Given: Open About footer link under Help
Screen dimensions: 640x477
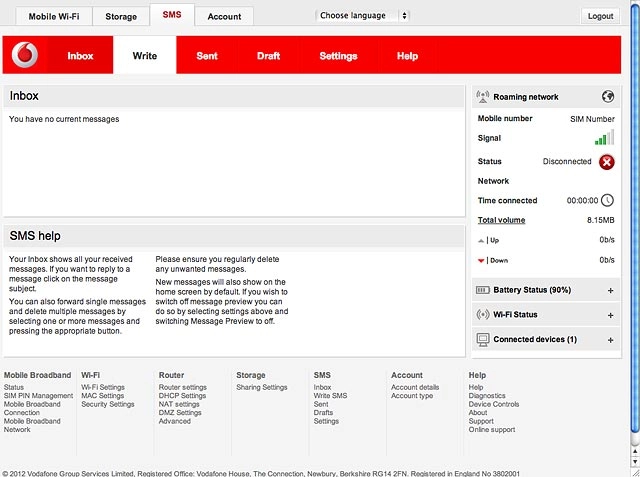Looking at the screenshot, I should pyautogui.click(x=478, y=413).
